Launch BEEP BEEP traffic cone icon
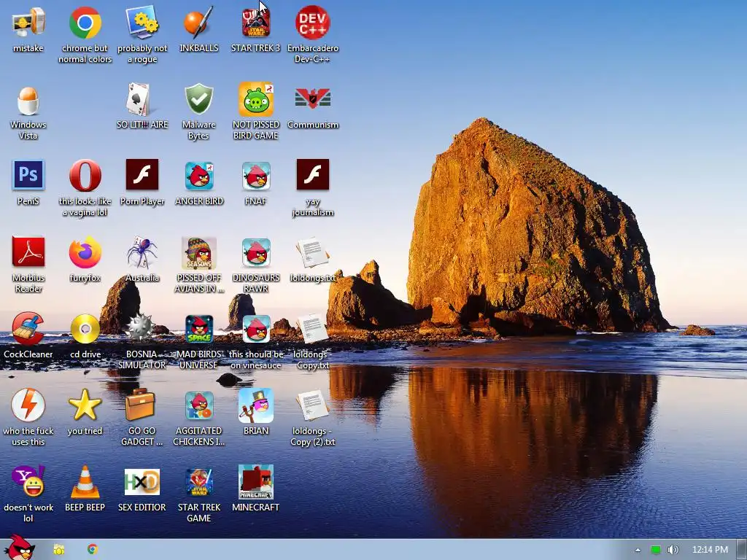 tap(85, 482)
